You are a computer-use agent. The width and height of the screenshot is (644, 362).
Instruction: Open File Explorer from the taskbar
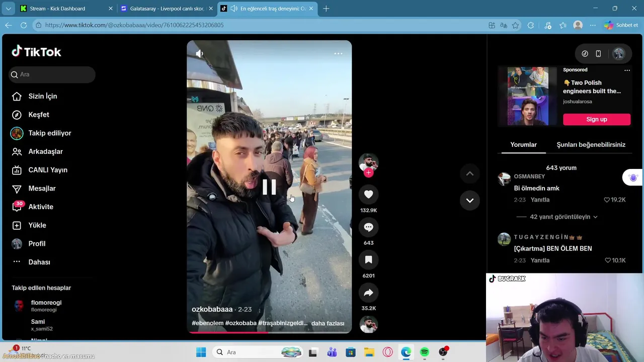(x=369, y=352)
